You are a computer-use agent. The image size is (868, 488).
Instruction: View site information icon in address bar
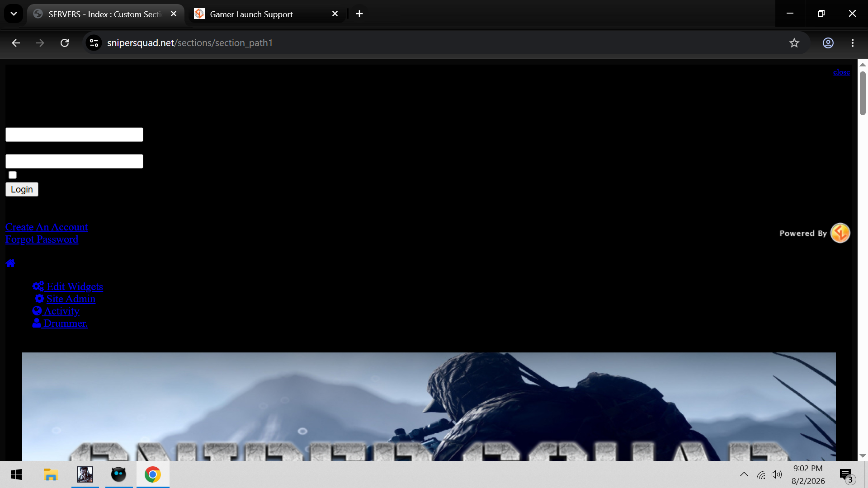click(x=94, y=43)
